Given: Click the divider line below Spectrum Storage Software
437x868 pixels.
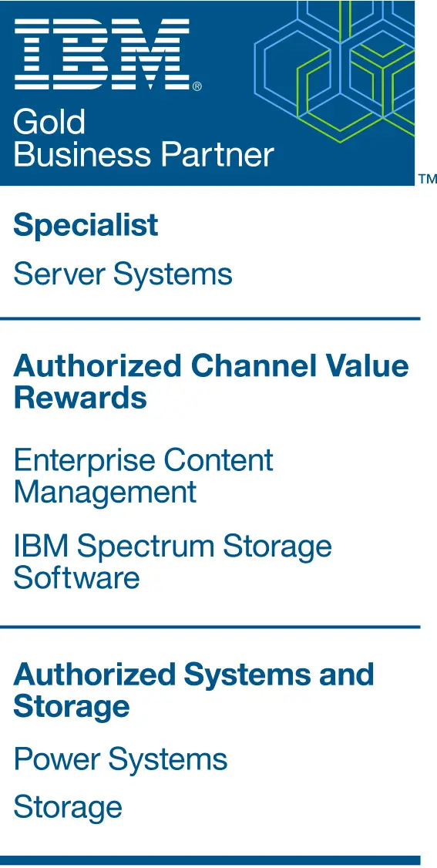Looking at the screenshot, I should [x=210, y=627].
